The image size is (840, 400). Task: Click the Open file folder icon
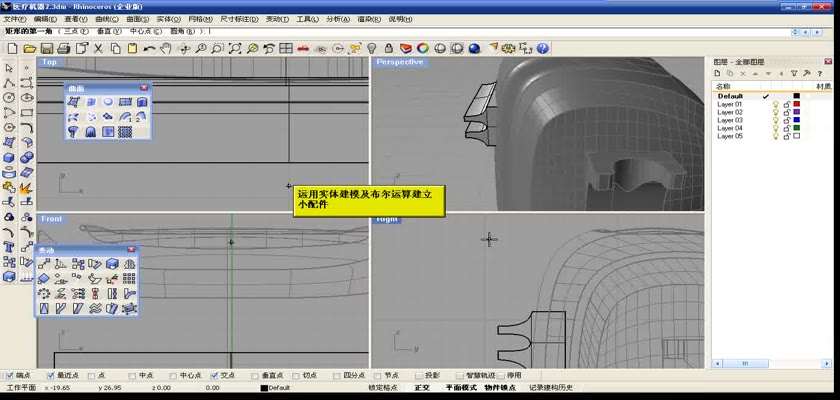point(29,48)
